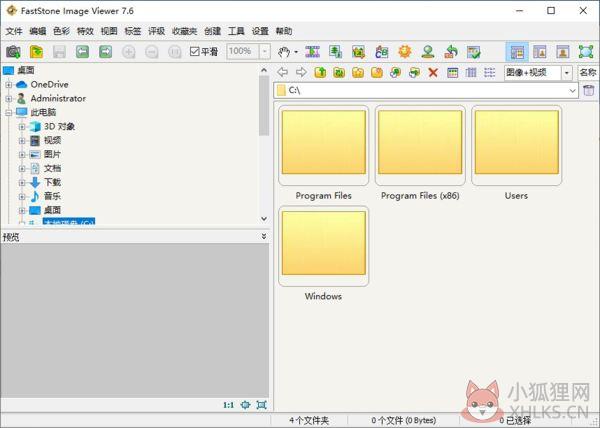Open the color adjustment icon
Viewport: 600px width, 428px height.
pos(382,52)
